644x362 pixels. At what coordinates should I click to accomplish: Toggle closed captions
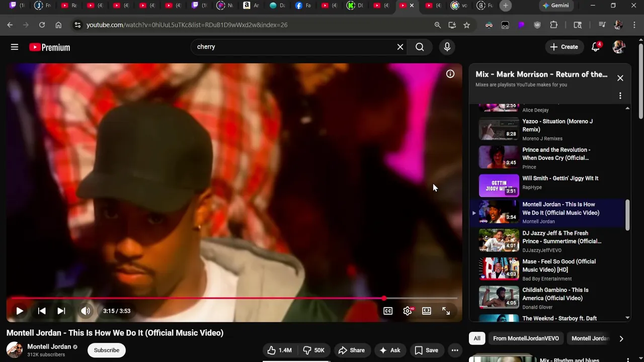(388, 311)
